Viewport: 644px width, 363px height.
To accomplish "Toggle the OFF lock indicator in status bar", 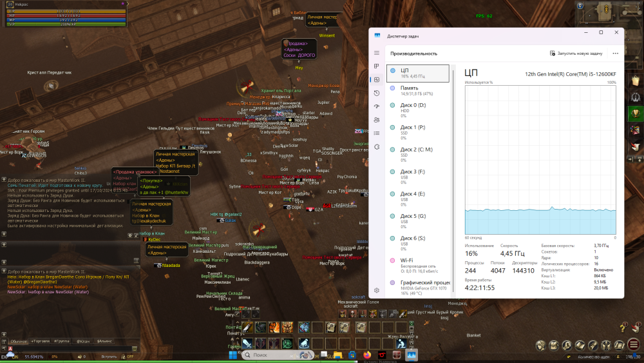I will coord(128,357).
